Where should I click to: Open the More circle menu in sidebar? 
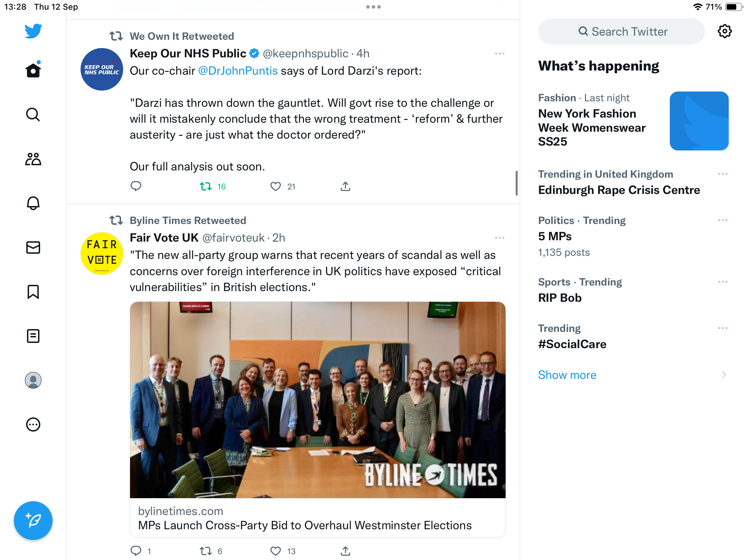33,424
